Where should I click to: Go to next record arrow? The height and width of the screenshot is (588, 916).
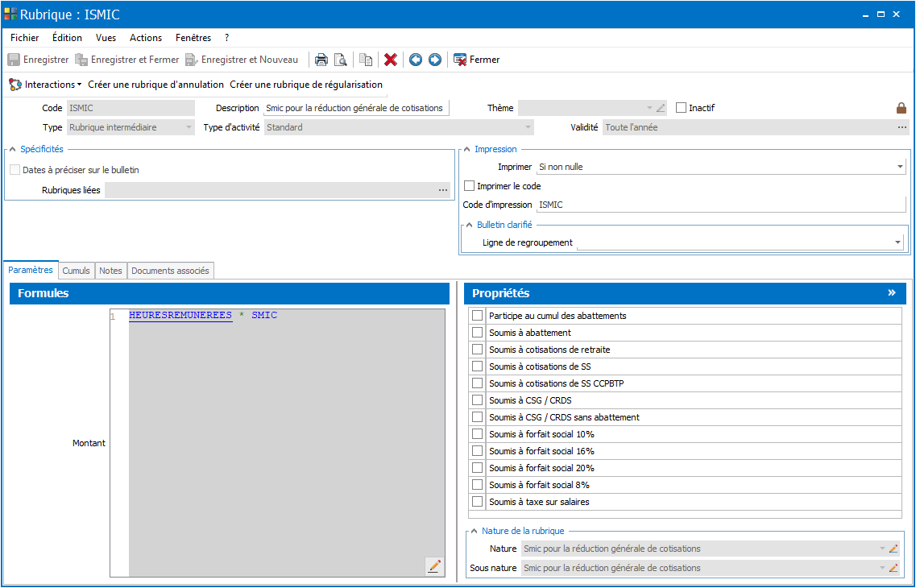pyautogui.click(x=434, y=60)
